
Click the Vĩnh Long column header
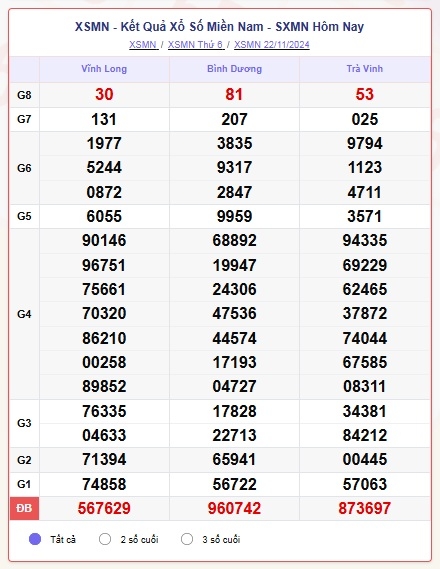104,69
